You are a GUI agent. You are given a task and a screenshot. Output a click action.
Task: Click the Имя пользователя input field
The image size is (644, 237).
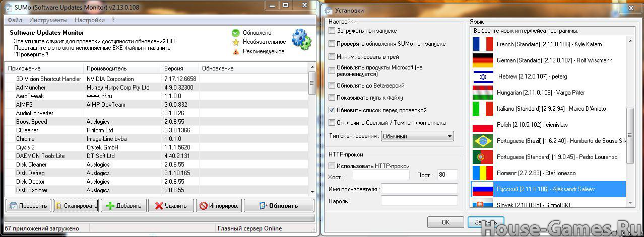pos(419,189)
